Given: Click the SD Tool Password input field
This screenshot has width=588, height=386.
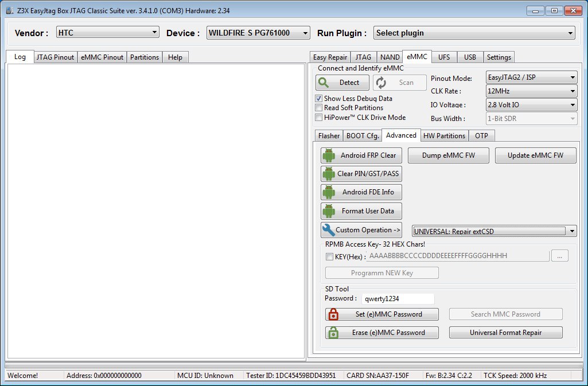Looking at the screenshot, I should pos(398,299).
